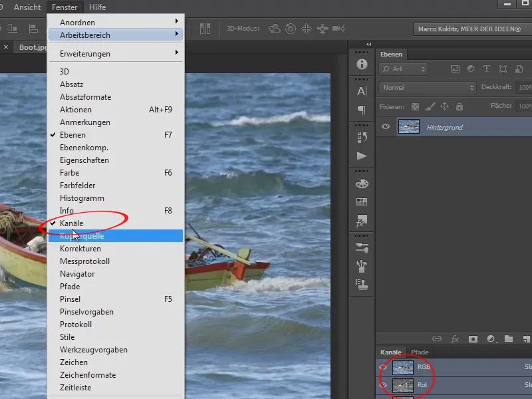The image size is (532, 399).
Task: Open the Hilfe menu
Action: (x=97, y=7)
